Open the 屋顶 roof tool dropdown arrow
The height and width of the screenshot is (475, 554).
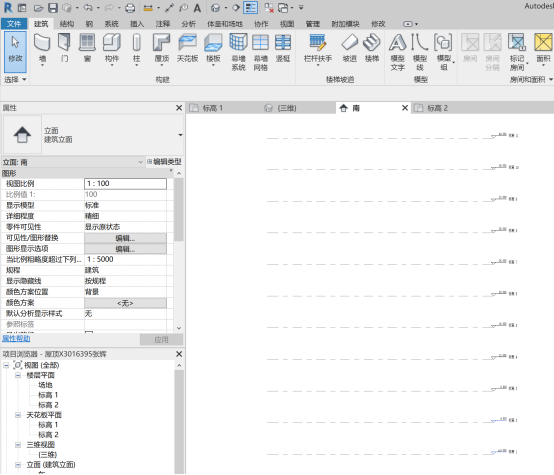[x=162, y=66]
